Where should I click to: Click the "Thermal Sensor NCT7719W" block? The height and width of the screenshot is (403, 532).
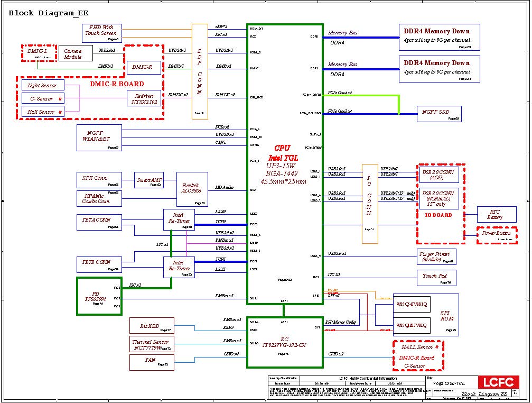point(152,344)
